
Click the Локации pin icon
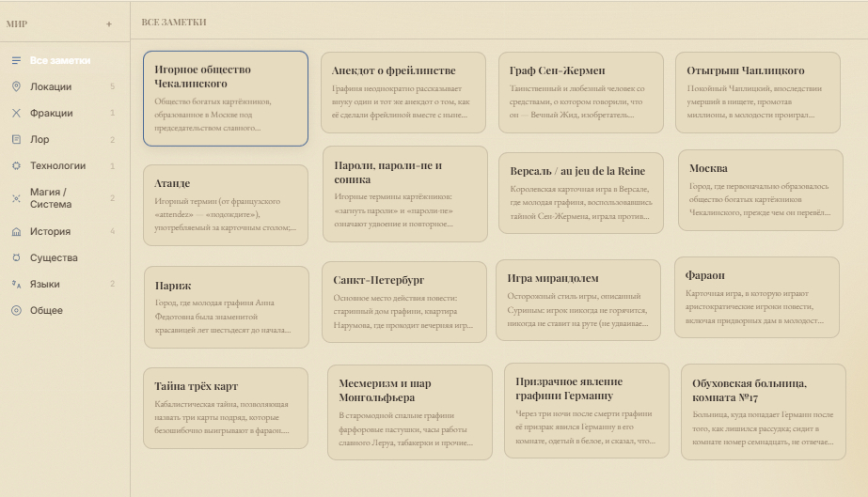[17, 86]
